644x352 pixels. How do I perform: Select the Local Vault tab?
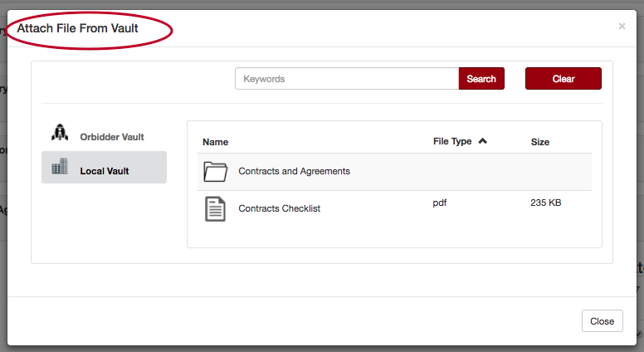(104, 167)
